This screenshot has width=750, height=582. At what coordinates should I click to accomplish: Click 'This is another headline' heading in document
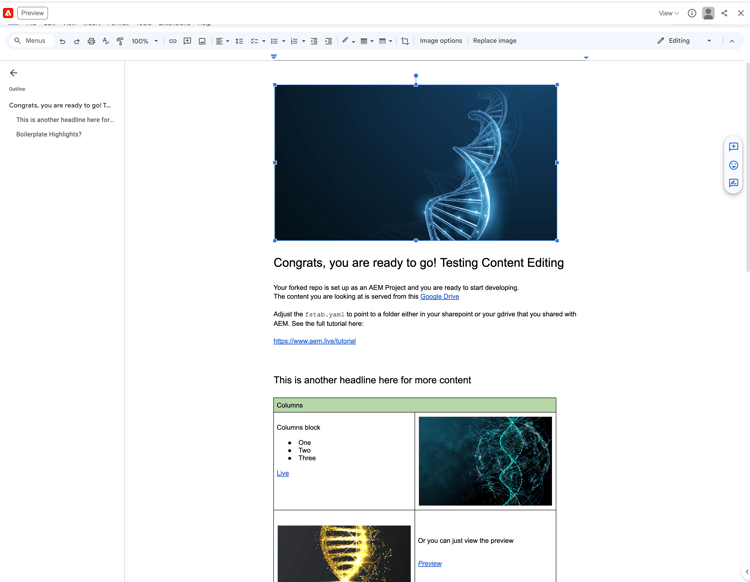pos(372,380)
